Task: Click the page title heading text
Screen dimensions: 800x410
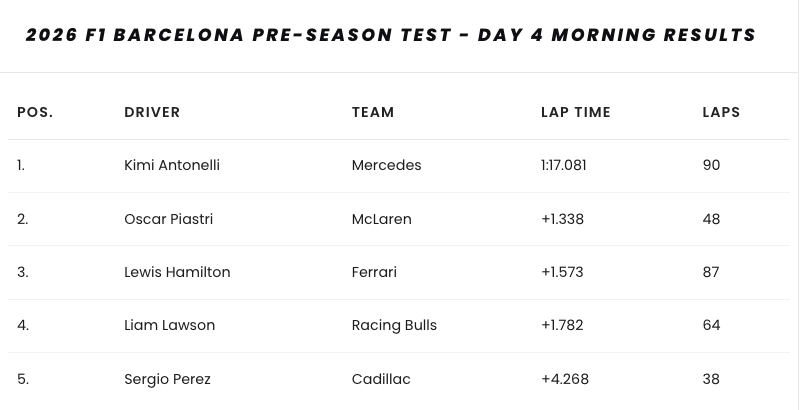Action: [x=390, y=35]
